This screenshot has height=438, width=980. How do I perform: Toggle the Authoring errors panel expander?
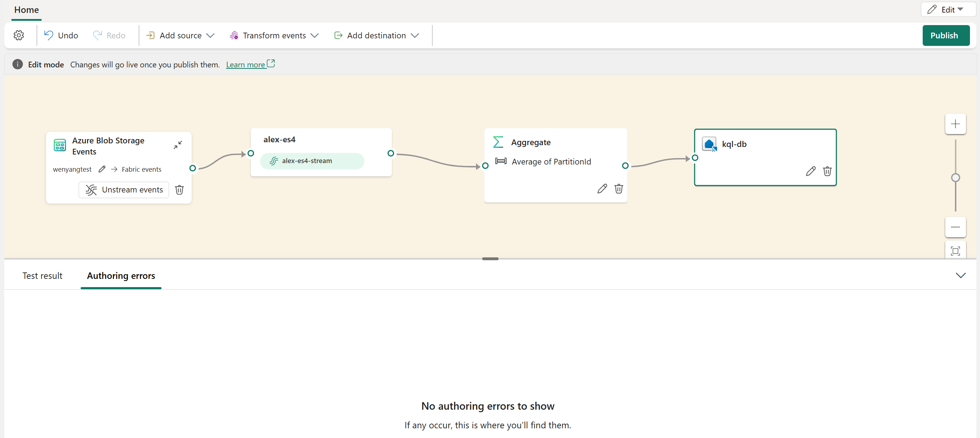(x=961, y=274)
